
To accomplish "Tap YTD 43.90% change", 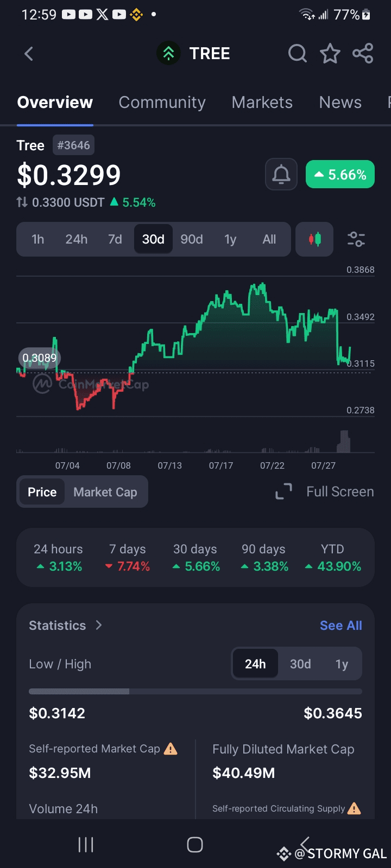I will pos(332,558).
